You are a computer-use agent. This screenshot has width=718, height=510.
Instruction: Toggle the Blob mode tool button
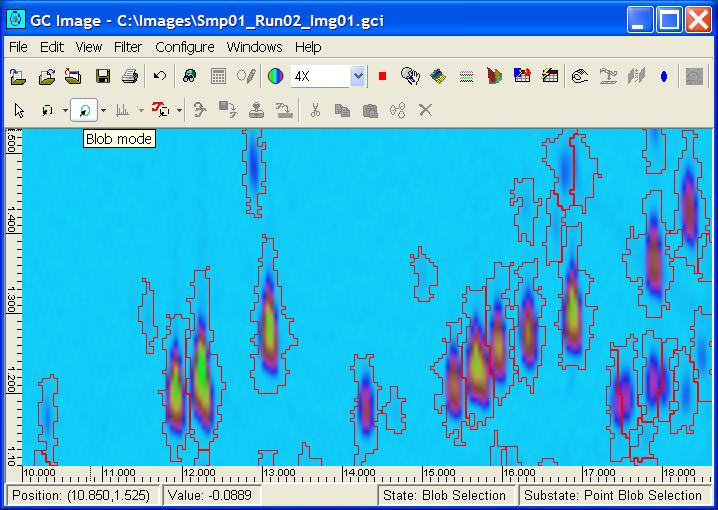coord(86,110)
